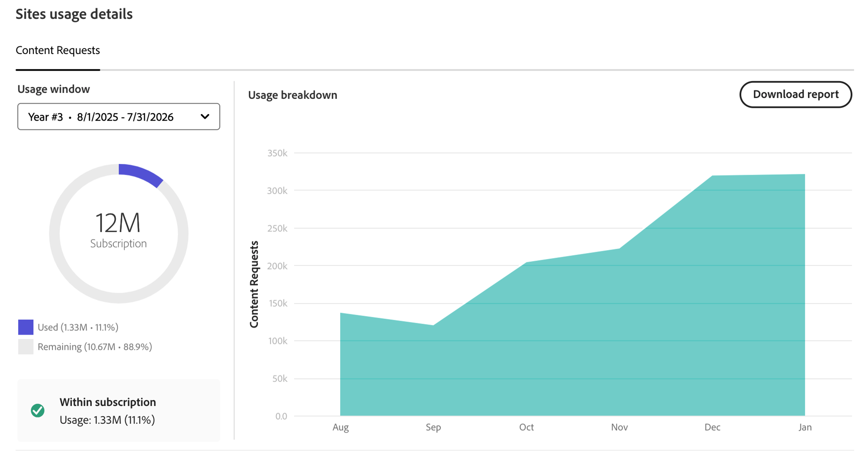Click the chevron on the usage window selector

[205, 117]
